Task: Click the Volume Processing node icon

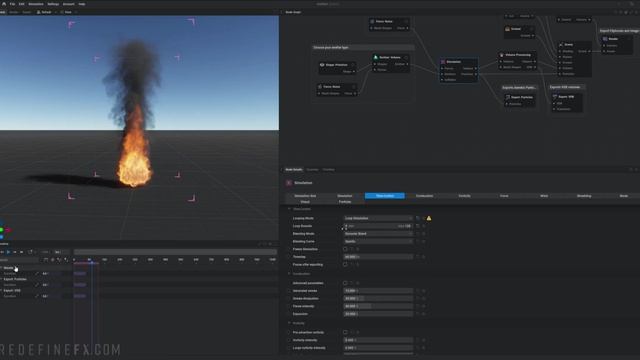Action: coord(502,55)
